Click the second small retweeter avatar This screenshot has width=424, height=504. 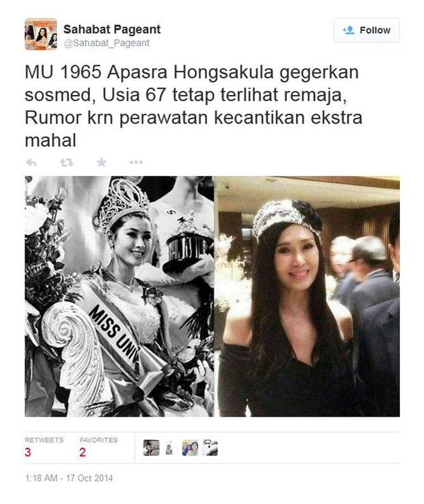pos(169,448)
